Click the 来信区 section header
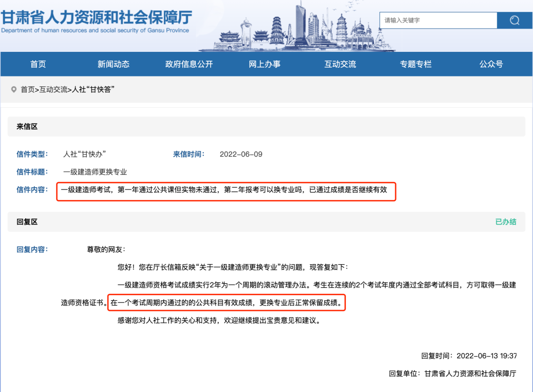 point(27,126)
